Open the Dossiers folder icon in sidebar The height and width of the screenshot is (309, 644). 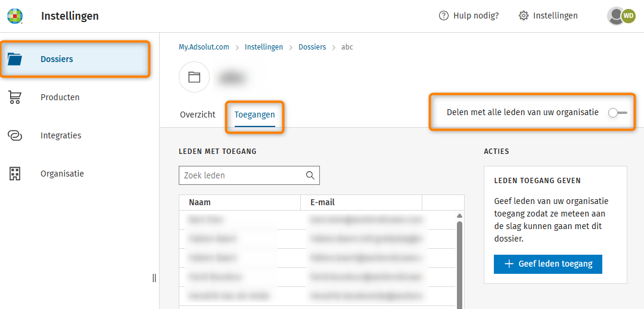click(x=15, y=59)
